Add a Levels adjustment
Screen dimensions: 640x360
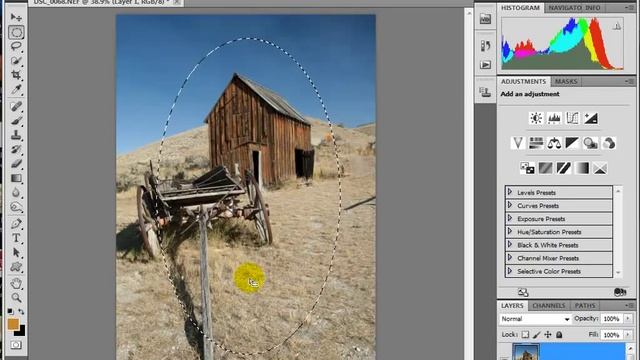coord(554,118)
